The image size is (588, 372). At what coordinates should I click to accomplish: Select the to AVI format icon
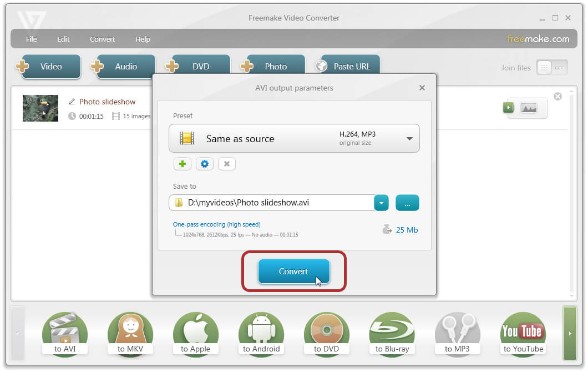[65, 334]
